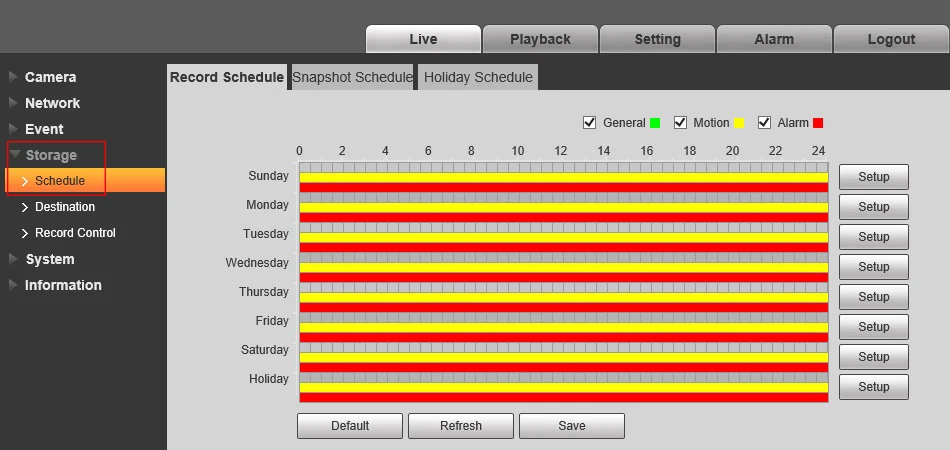Click the green General color swatch
Image resolution: width=950 pixels, height=450 pixels.
[x=655, y=124]
